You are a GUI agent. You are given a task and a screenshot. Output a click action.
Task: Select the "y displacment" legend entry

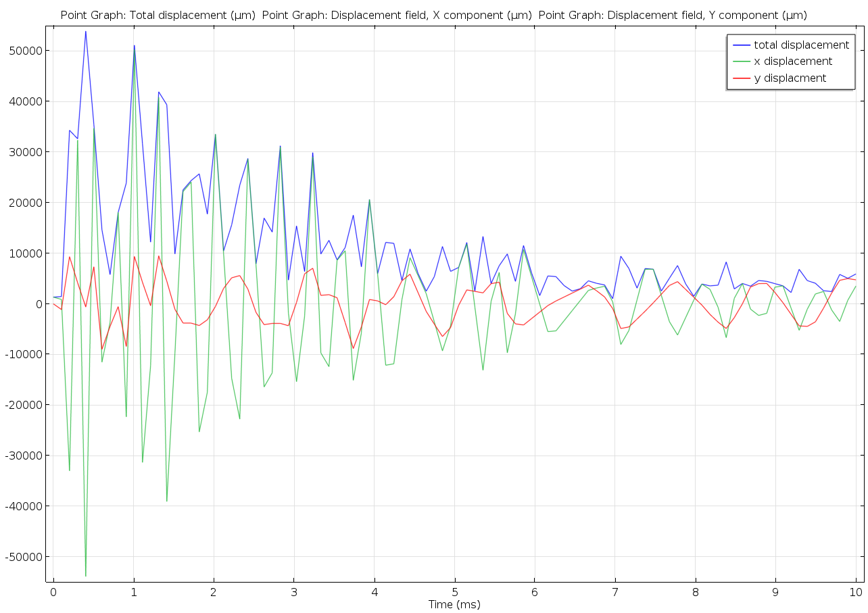point(790,78)
